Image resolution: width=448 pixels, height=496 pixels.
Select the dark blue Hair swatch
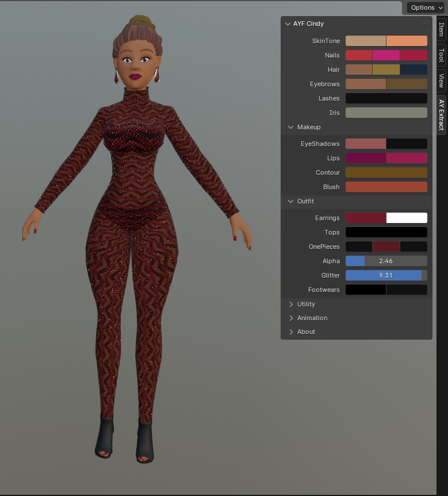coord(413,70)
